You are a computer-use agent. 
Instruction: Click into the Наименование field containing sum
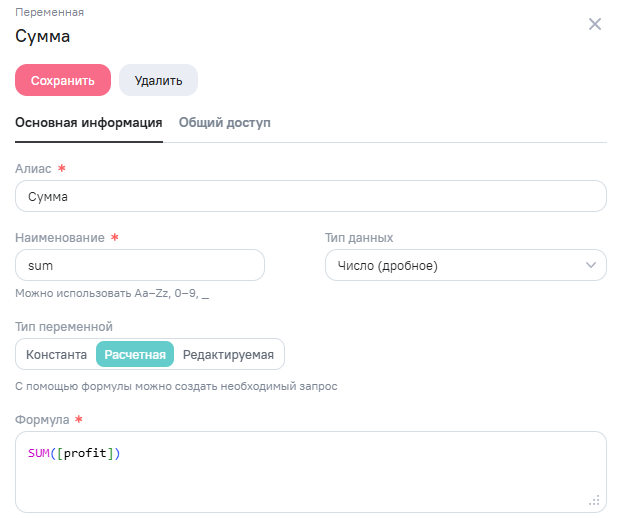coord(140,265)
